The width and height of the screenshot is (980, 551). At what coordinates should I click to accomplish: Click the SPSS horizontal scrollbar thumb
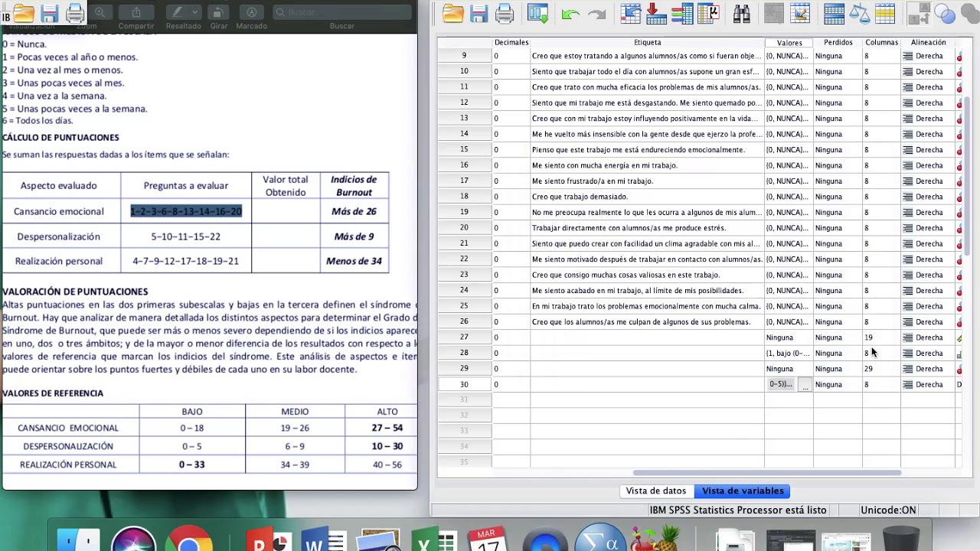pos(767,472)
